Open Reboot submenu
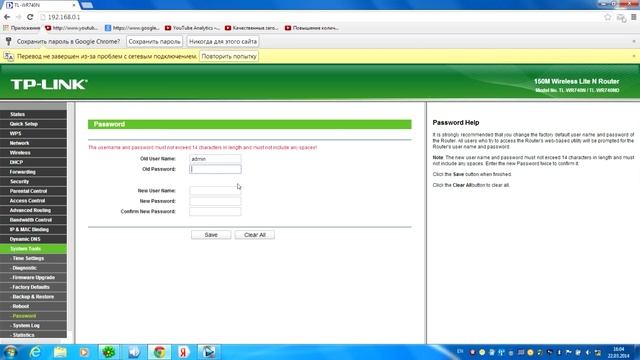The height and width of the screenshot is (360, 640). click(33, 306)
